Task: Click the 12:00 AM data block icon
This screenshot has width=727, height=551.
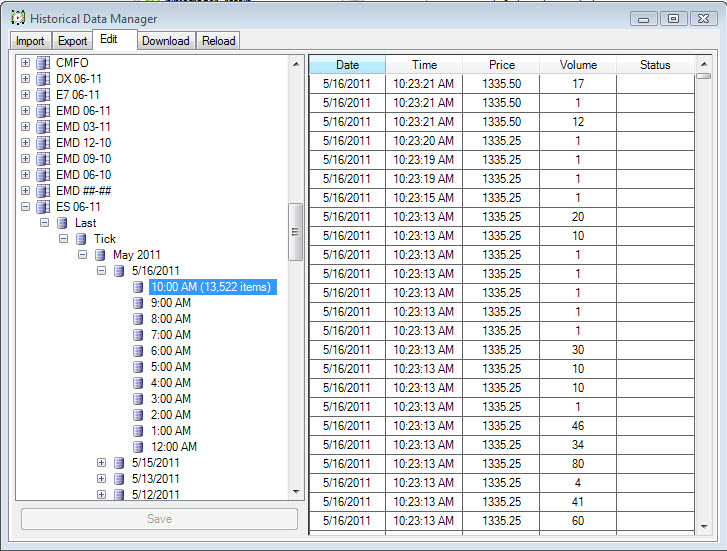Action: (138, 447)
